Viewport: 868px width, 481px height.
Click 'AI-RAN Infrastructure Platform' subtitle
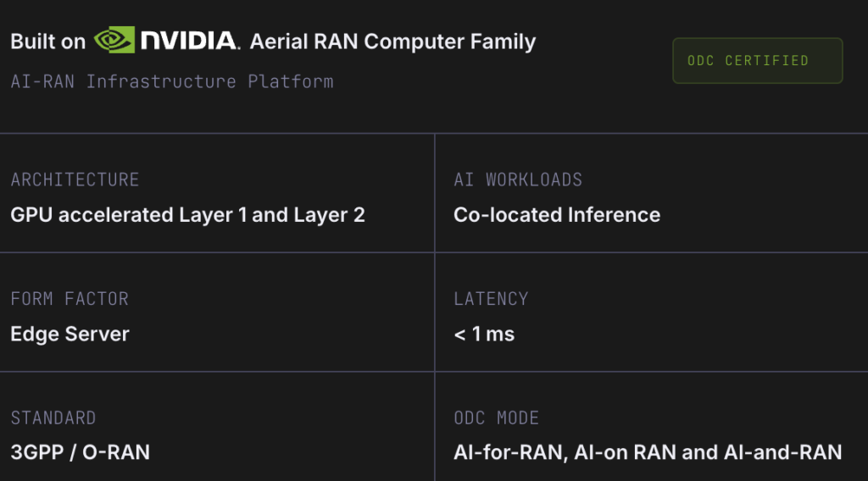click(x=172, y=81)
